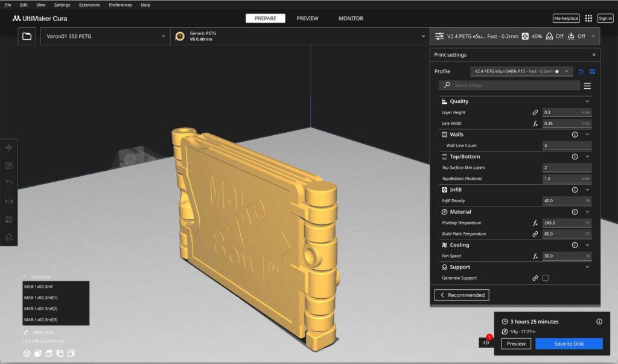Collapse the Material section chevron
Image resolution: width=618 pixels, height=364 pixels.
coord(587,212)
